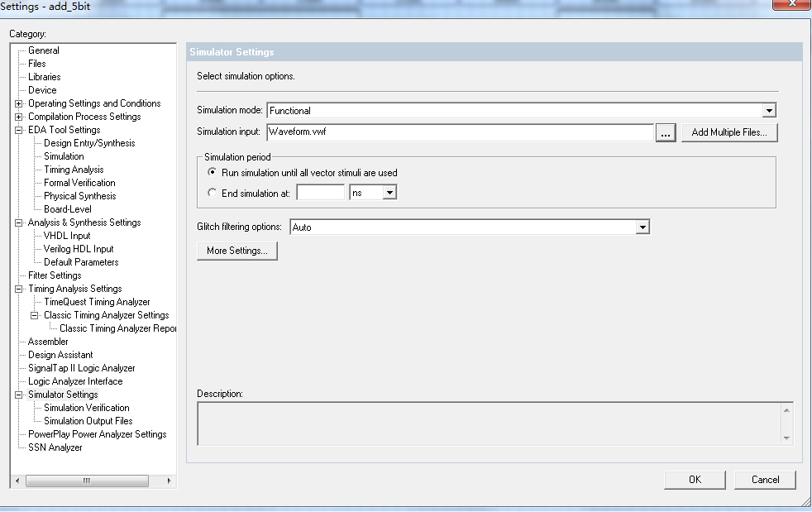The height and width of the screenshot is (512, 812).
Task: Click Category tree scroll left arrow
Action: (x=17, y=481)
